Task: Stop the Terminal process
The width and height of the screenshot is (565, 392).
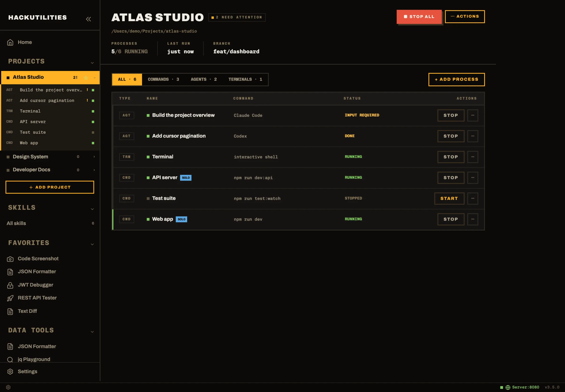Action: 451,157
